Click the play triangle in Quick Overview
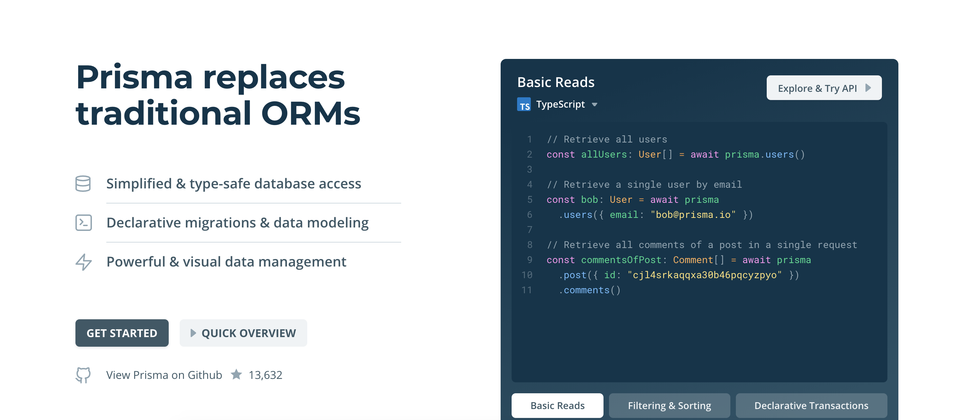Viewport: 980px width, 420px height. (x=193, y=333)
